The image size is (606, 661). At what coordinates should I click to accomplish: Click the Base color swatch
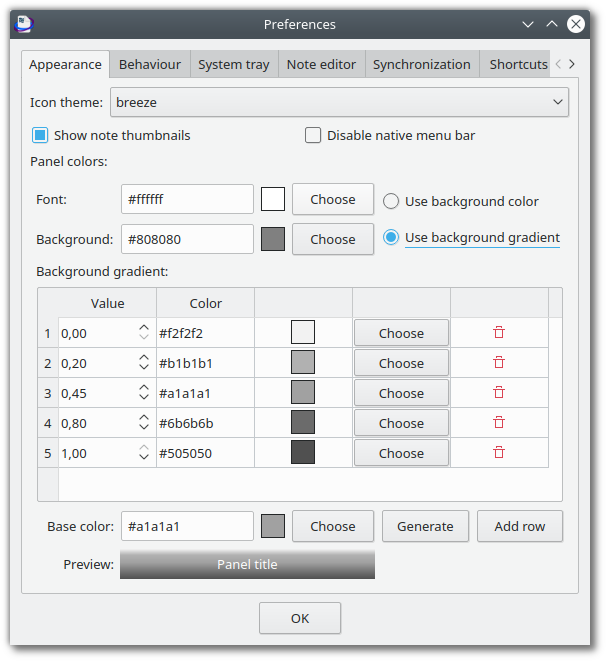pos(273,526)
